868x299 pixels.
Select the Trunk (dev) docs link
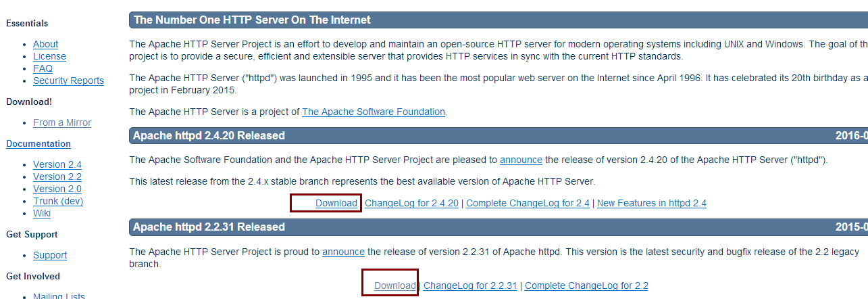point(58,201)
